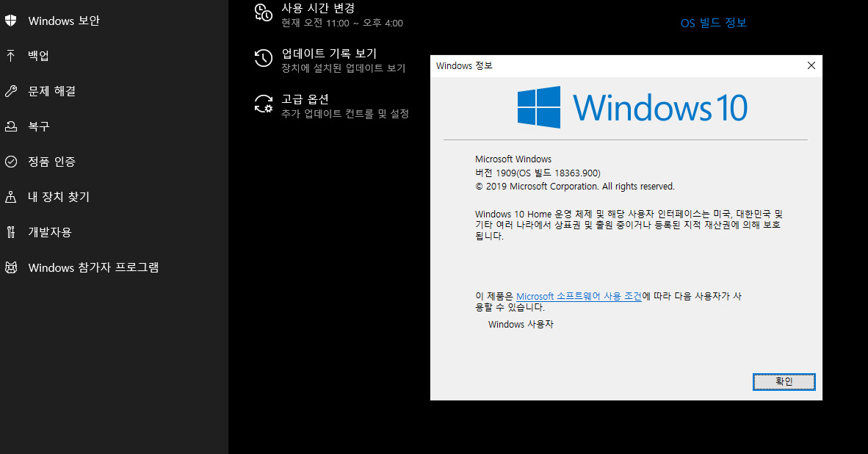Open the OS 빌드 정보 link
Image resolution: width=868 pixels, height=454 pixels.
[x=714, y=24]
